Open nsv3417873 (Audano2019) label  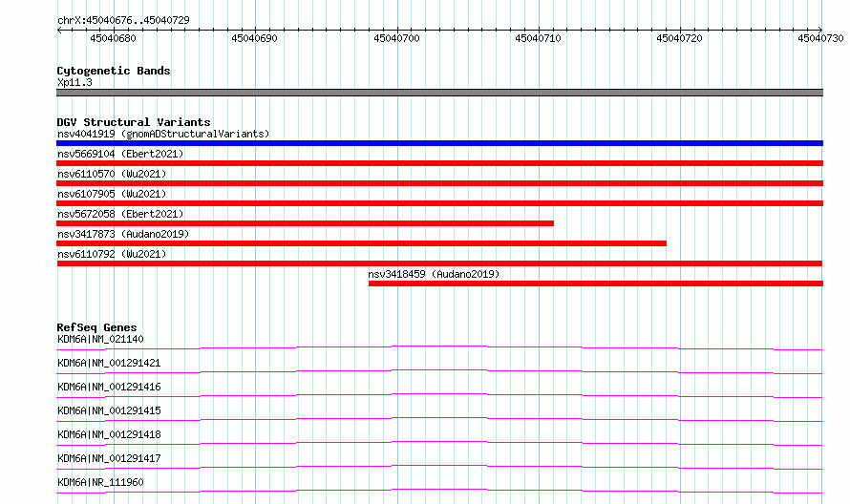tap(123, 234)
